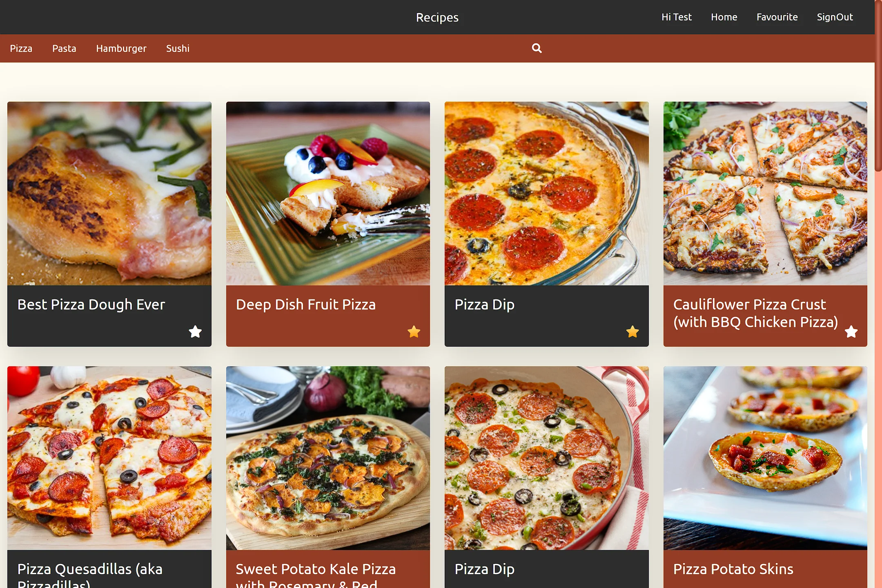This screenshot has height=588, width=882.
Task: Open the Favourite page
Action: click(777, 17)
